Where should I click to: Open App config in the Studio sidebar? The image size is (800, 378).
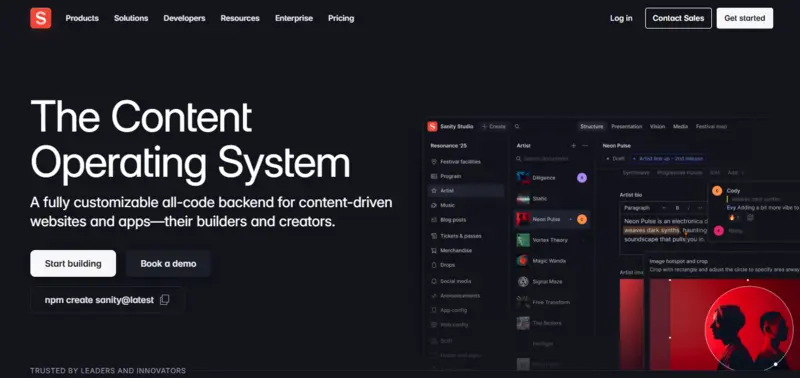click(466, 310)
